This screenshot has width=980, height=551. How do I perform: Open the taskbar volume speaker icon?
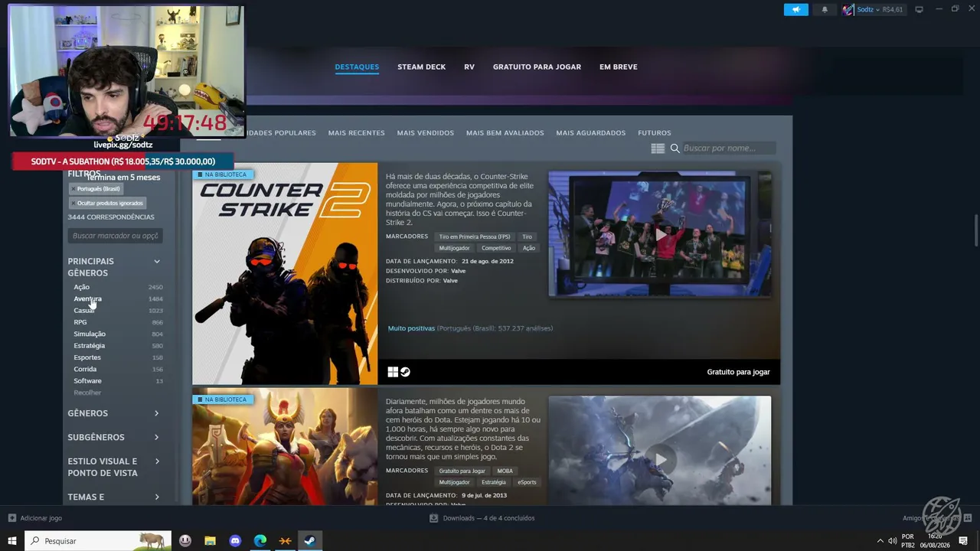[892, 541]
